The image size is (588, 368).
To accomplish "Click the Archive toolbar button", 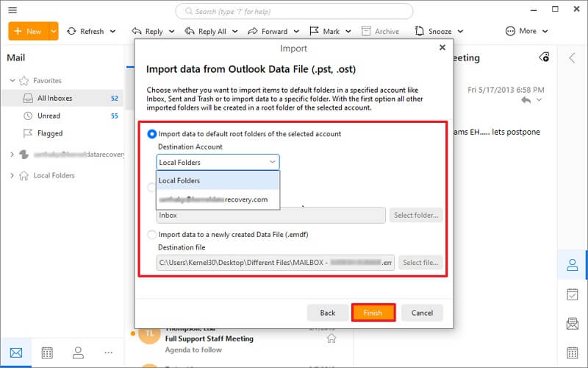I will coord(380,31).
